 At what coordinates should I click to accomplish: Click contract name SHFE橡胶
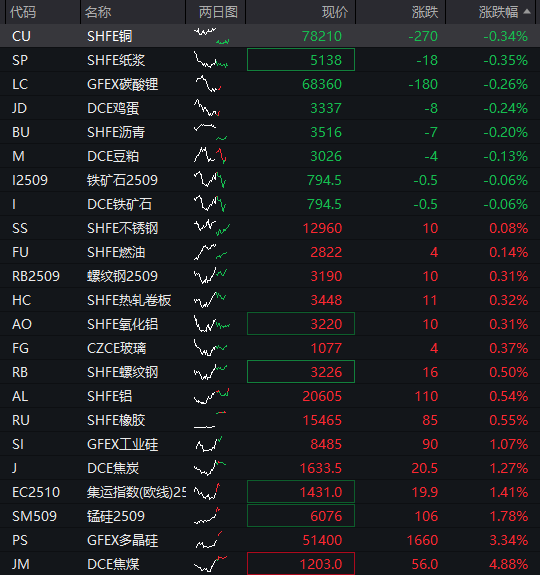(116, 420)
